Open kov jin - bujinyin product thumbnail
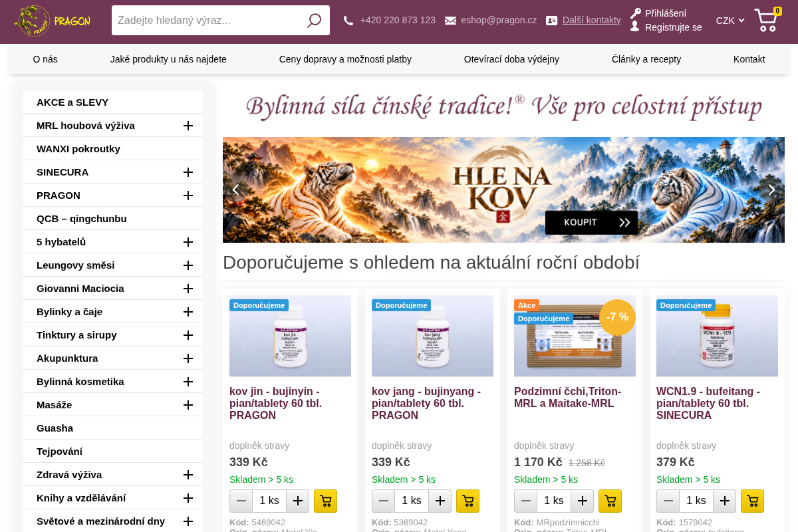The height and width of the screenshot is (532, 798). coord(290,336)
